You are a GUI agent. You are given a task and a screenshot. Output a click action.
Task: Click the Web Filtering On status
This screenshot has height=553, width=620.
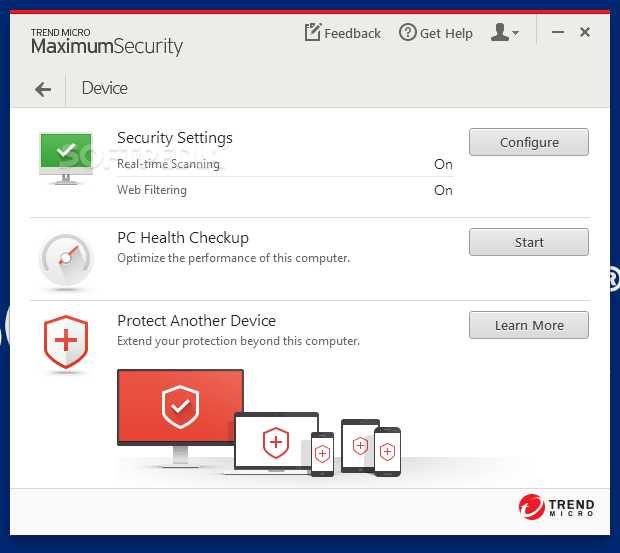point(443,191)
